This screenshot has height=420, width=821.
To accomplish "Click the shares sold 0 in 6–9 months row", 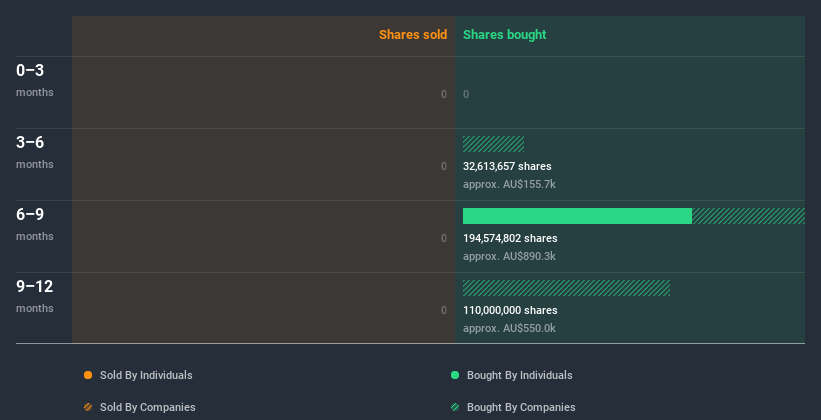I will tap(444, 238).
